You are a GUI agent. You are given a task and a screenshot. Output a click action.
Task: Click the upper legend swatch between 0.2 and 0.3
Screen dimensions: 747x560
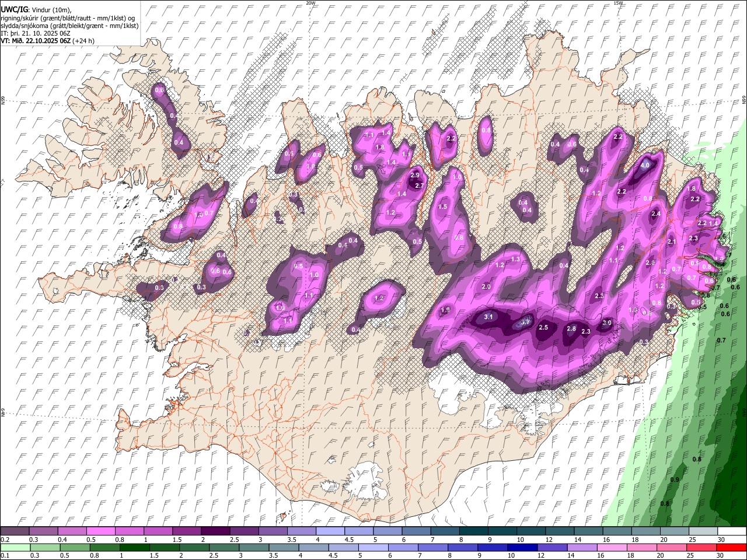point(15,531)
